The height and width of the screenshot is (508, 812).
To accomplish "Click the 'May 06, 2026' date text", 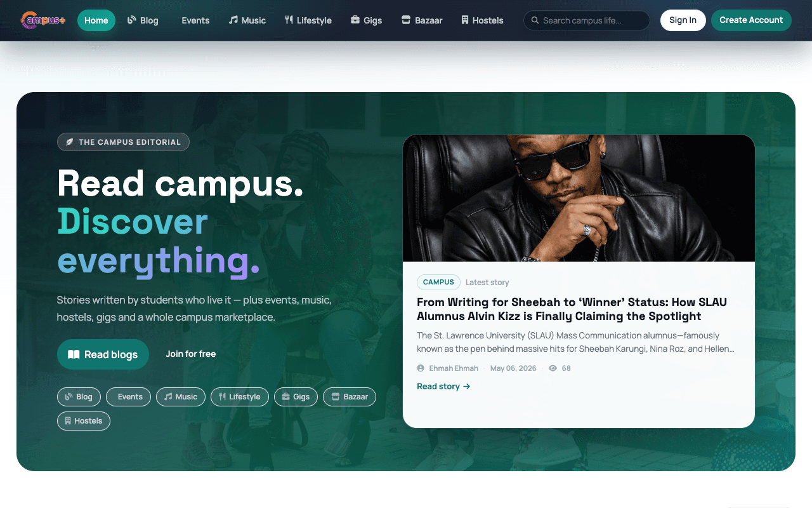I will 513,368.
